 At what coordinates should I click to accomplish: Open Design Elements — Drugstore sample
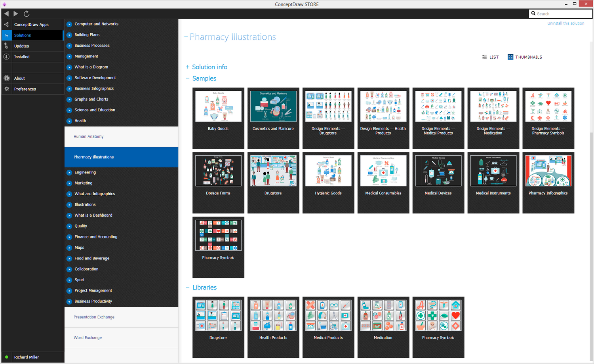(x=328, y=118)
